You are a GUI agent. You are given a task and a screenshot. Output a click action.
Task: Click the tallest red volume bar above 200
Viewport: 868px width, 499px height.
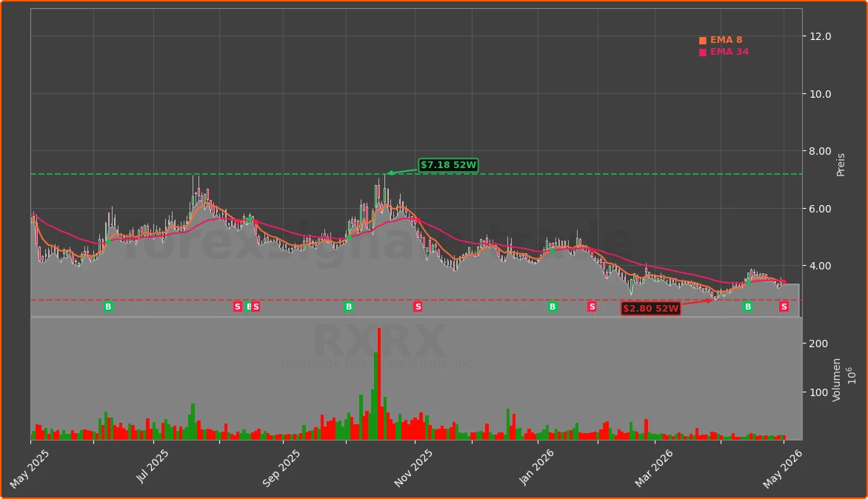coord(379,384)
